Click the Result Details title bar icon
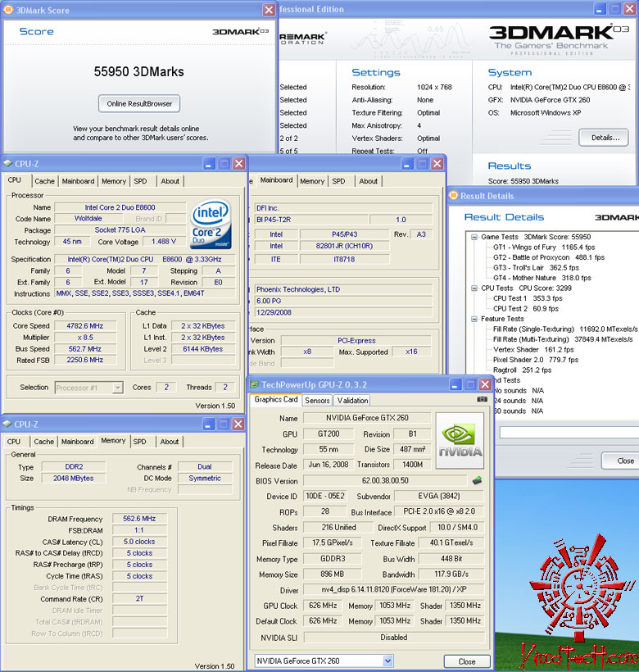 [x=453, y=196]
